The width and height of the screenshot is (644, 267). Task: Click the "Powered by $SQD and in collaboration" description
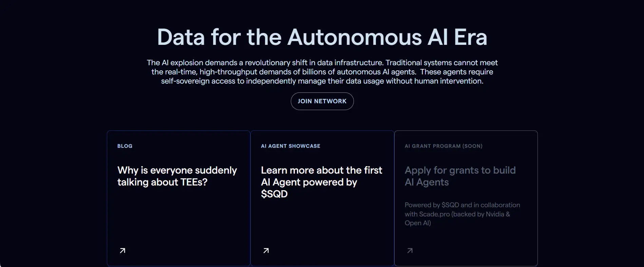click(x=462, y=205)
